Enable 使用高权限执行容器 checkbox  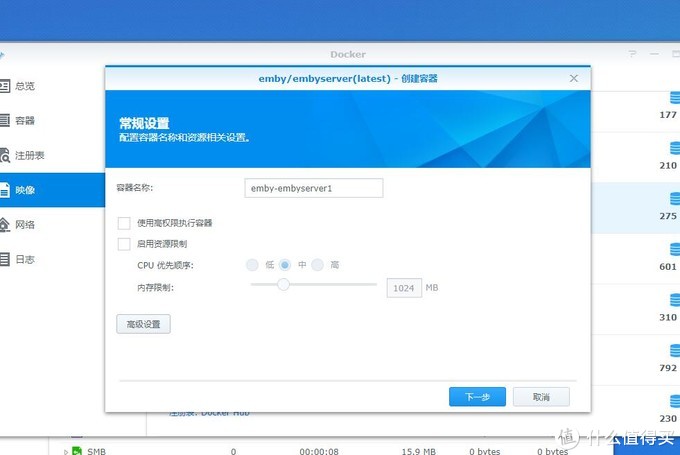124,223
